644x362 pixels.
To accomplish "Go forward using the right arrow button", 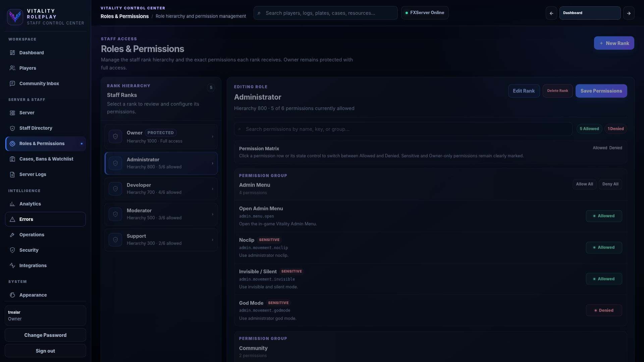I will pos(629,13).
